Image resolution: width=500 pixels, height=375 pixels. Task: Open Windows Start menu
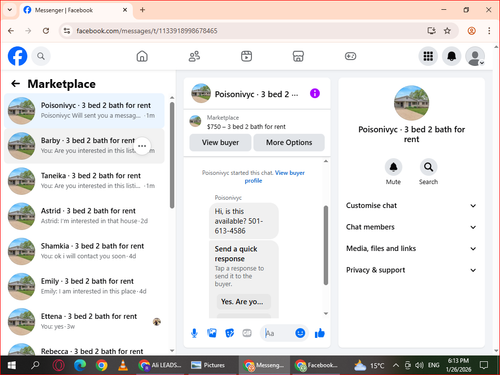[x=11, y=365]
